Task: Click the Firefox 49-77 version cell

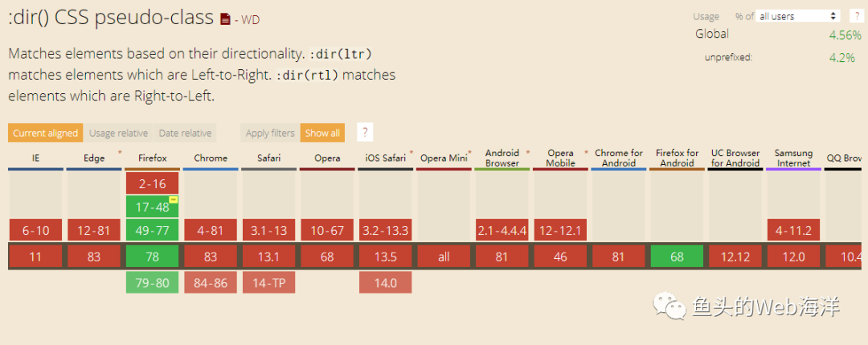Action: pyautogui.click(x=152, y=230)
